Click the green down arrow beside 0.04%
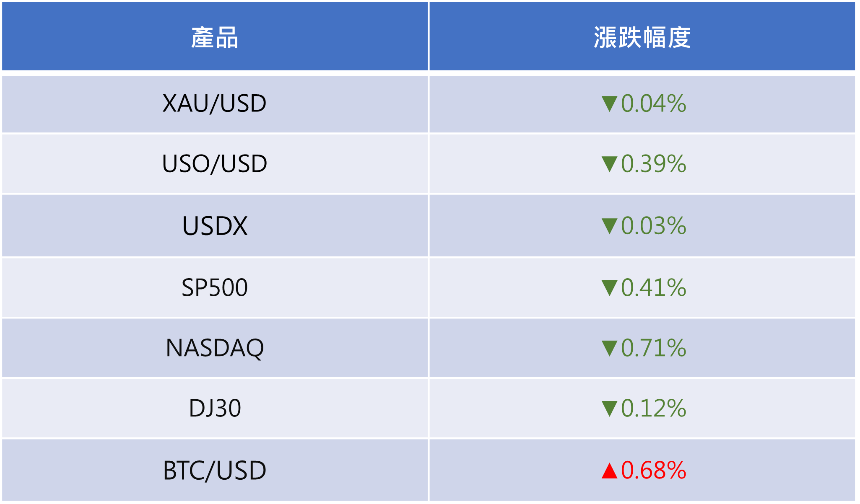 (609, 104)
